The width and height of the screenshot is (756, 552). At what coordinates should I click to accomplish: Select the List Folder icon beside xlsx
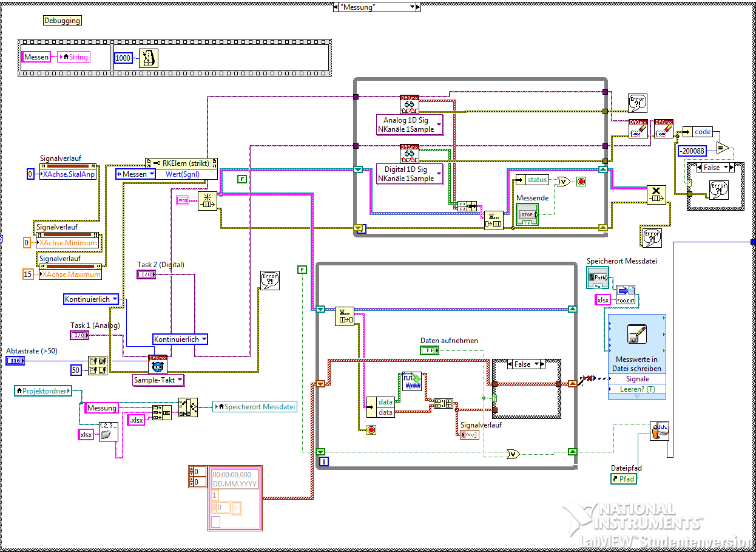click(x=109, y=432)
